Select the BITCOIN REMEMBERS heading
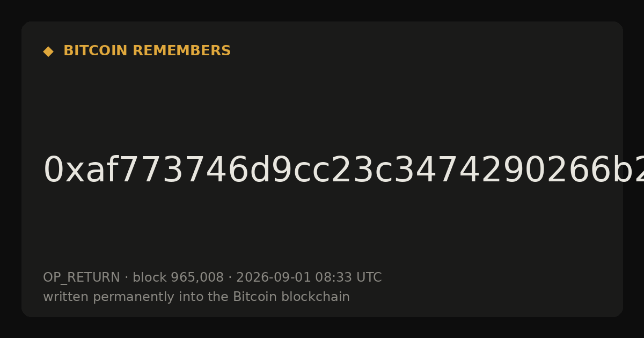This screenshot has width=644, height=338. (x=147, y=51)
